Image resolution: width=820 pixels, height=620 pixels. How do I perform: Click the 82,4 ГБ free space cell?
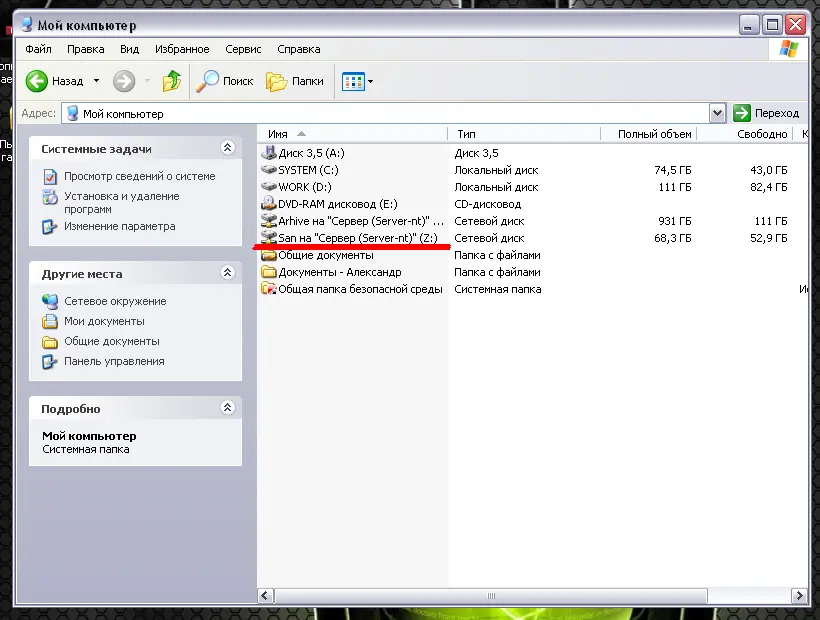(768, 187)
